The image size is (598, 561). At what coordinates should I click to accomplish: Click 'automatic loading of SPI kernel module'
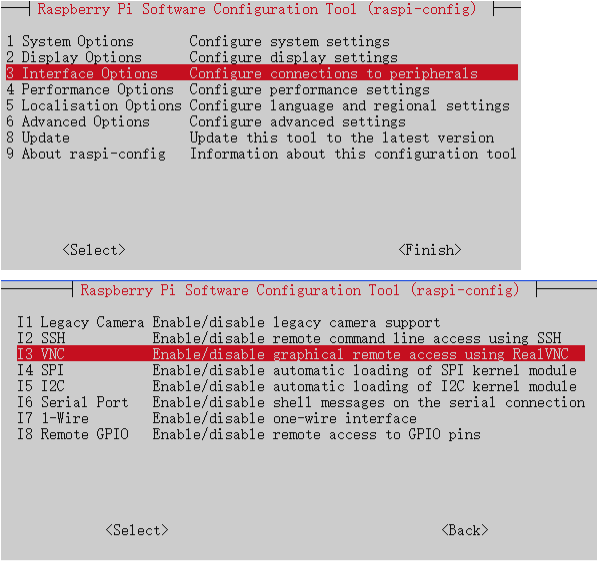[425, 370]
